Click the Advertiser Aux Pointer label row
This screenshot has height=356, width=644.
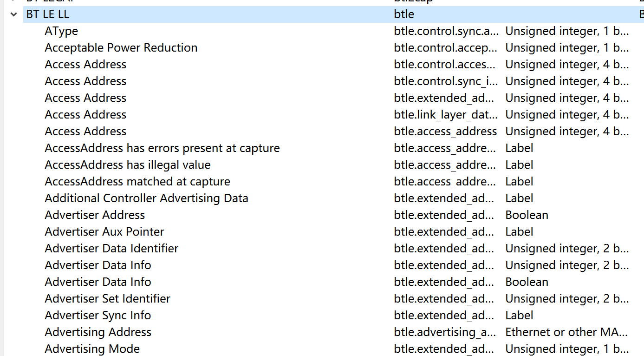104,231
